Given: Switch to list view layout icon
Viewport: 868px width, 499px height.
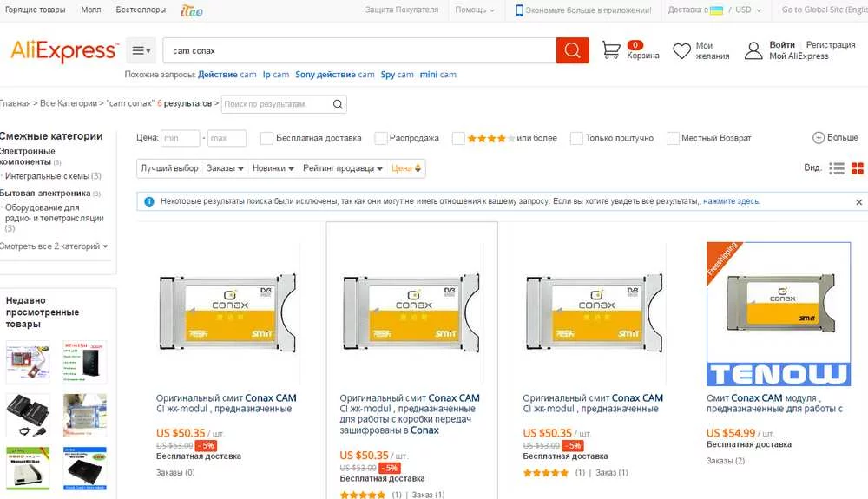Looking at the screenshot, I should pos(837,168).
